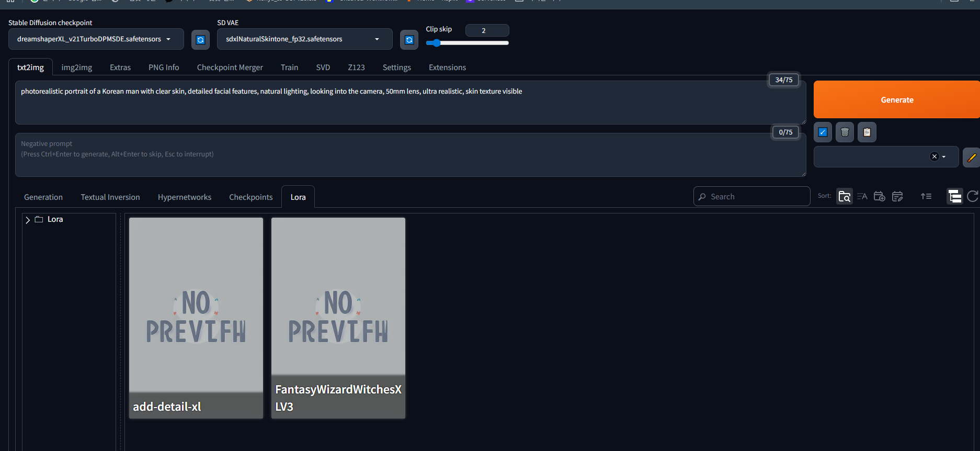This screenshot has width=980, height=451.
Task: Refresh the extra networks list
Action: [x=973, y=196]
